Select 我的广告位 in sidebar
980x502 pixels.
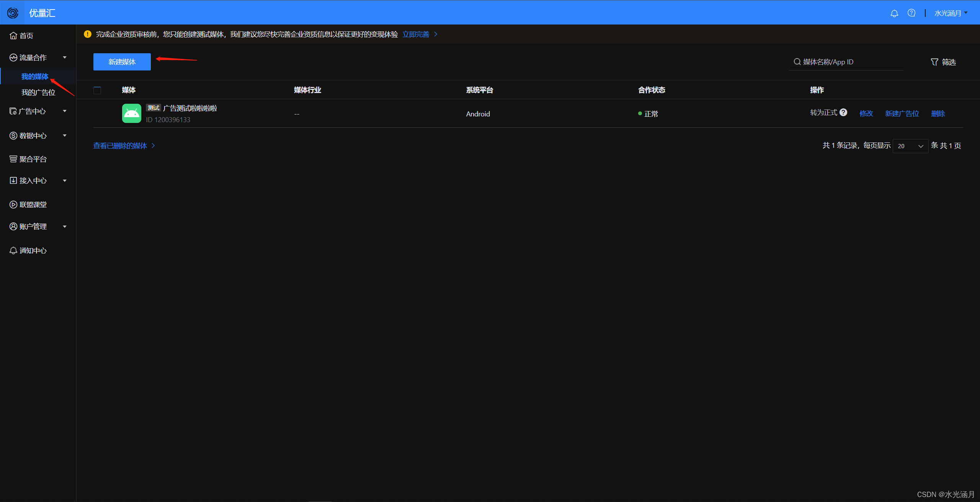(x=38, y=92)
